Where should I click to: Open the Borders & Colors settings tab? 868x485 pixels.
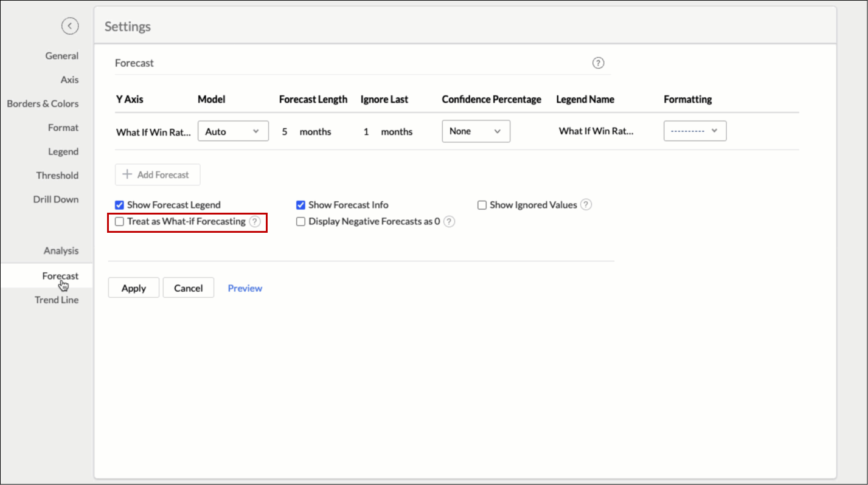coord(43,103)
